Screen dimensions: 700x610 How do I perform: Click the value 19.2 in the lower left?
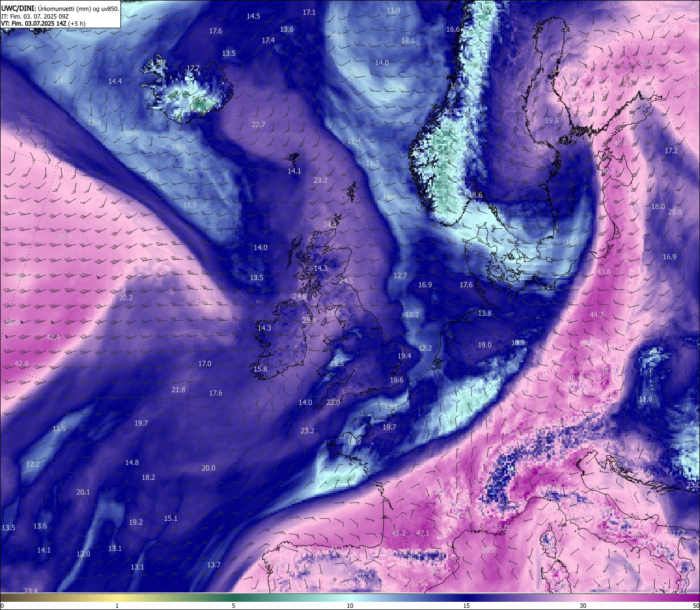136,522
